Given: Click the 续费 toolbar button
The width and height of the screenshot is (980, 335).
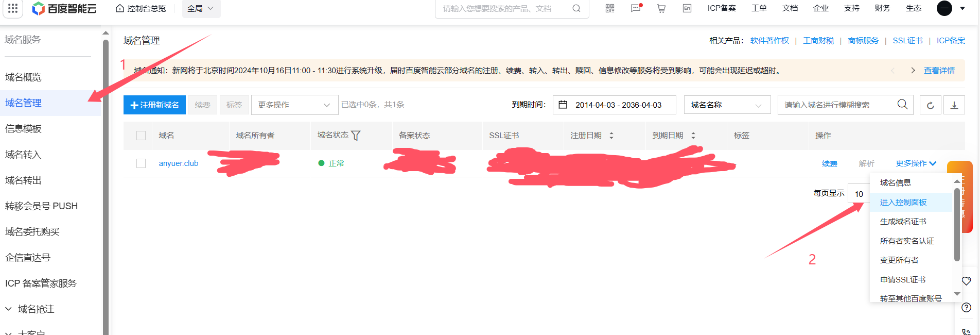Looking at the screenshot, I should coord(202,105).
